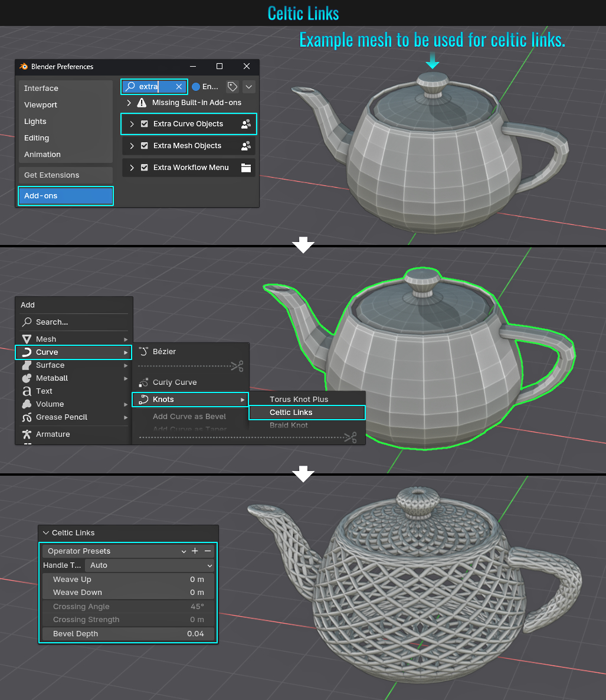Choose Braid Knot from Knots submenu

pos(307,426)
